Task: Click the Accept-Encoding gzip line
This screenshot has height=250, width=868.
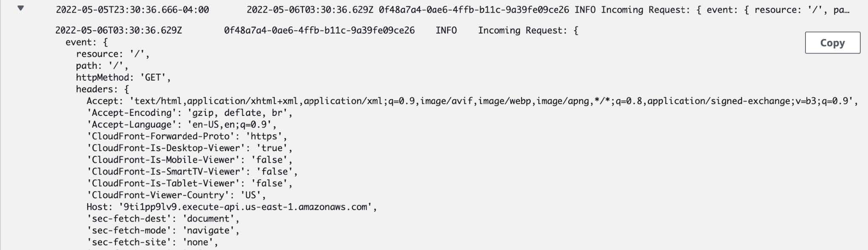Action: [190, 113]
